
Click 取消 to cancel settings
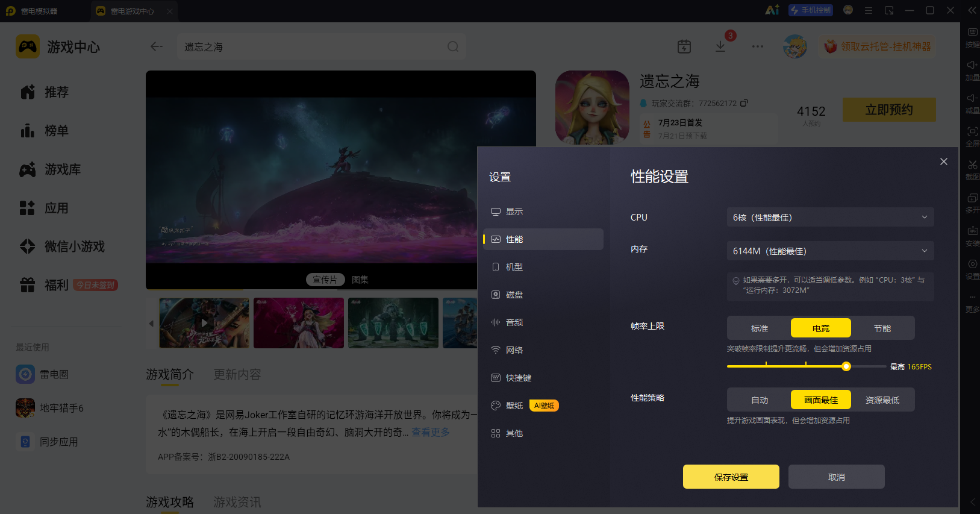[x=837, y=477]
